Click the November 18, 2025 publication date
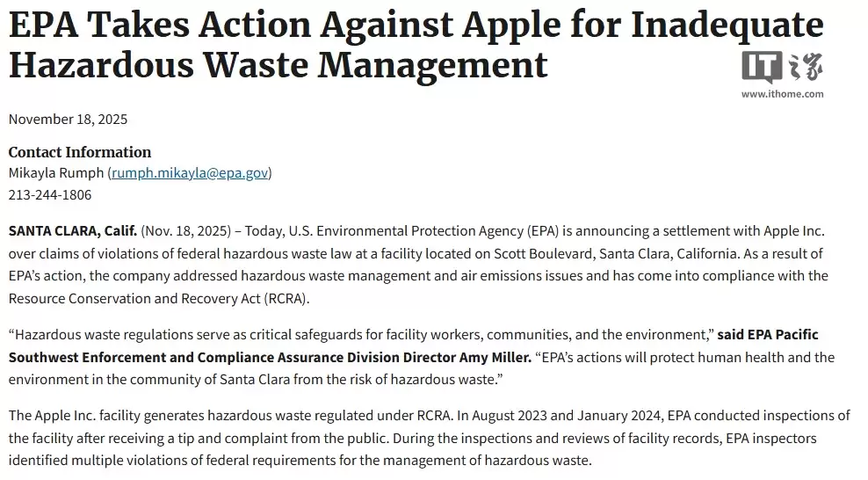 [68, 119]
